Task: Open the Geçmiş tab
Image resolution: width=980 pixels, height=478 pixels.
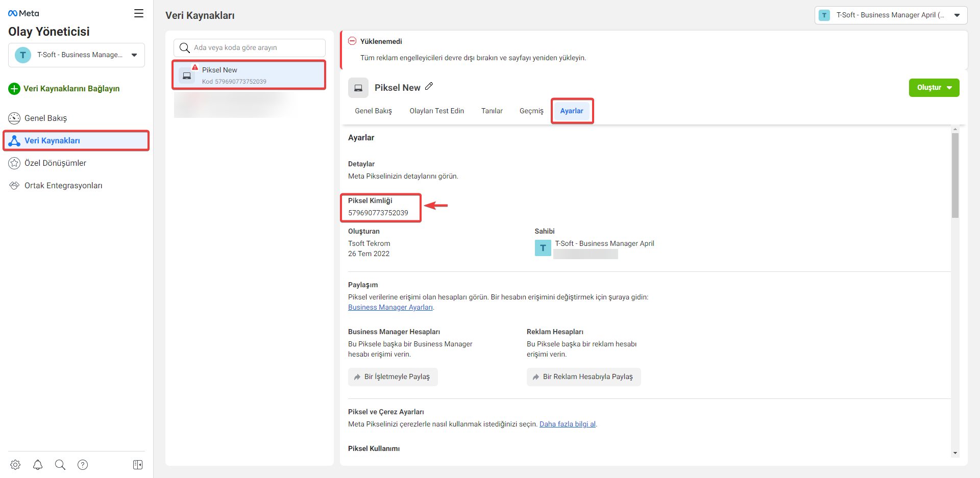Action: [531, 111]
